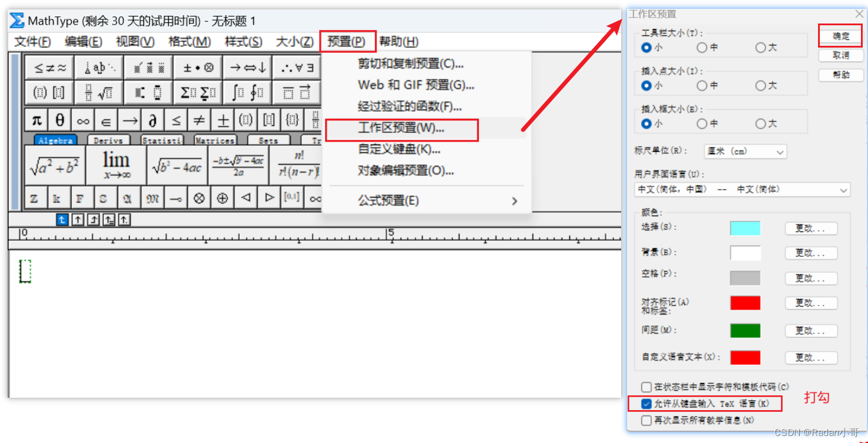Open the 文件(F) menu
This screenshot has height=443, width=868.
coord(33,42)
